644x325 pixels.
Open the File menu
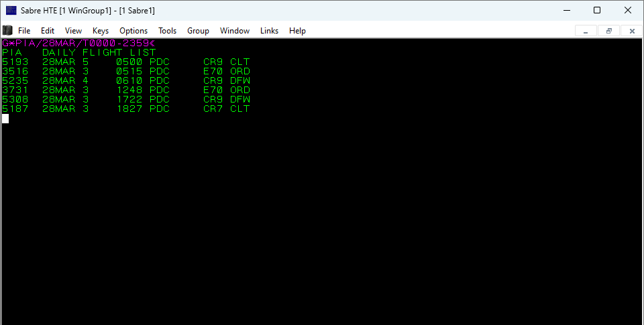pos(24,31)
